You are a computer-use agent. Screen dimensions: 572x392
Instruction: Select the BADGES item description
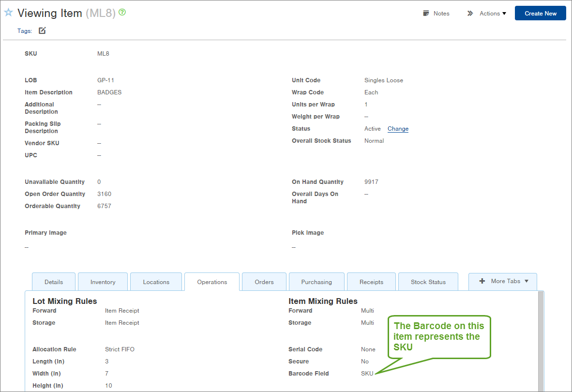coord(109,92)
